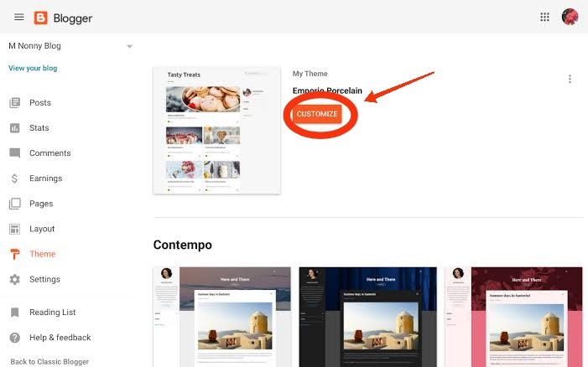Viewport: 588px width, 367px height.
Task: Open the My Theme three-dot menu
Action: (x=570, y=79)
